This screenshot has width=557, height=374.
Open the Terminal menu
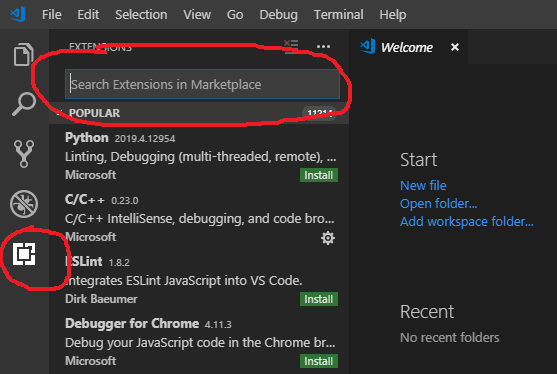(x=338, y=15)
